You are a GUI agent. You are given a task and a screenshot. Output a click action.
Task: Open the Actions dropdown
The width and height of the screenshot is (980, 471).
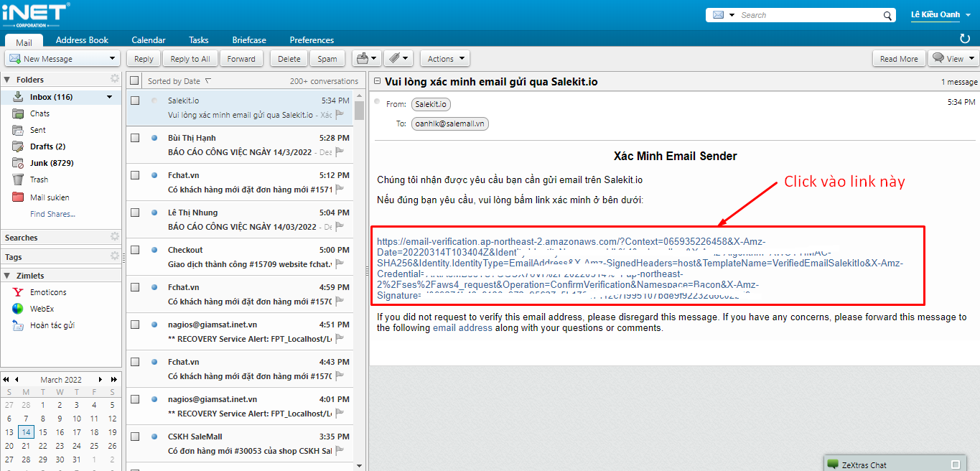[x=444, y=59]
